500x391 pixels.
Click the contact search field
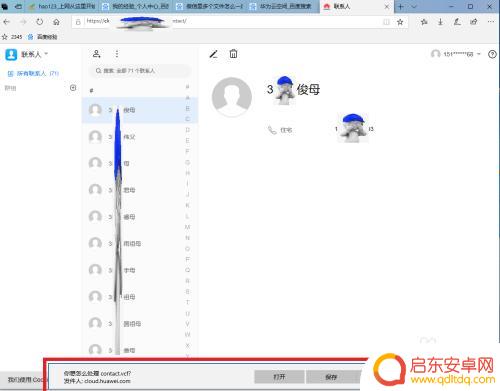tap(140, 71)
